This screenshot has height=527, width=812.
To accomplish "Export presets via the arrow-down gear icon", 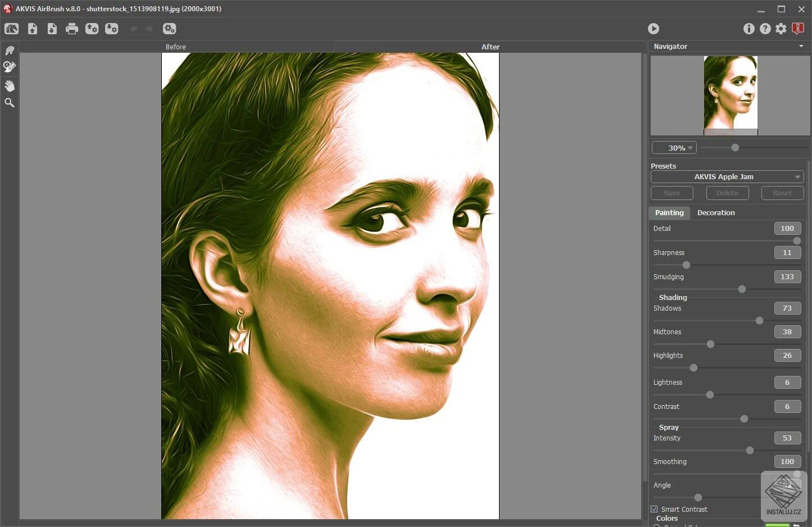I will pos(111,28).
